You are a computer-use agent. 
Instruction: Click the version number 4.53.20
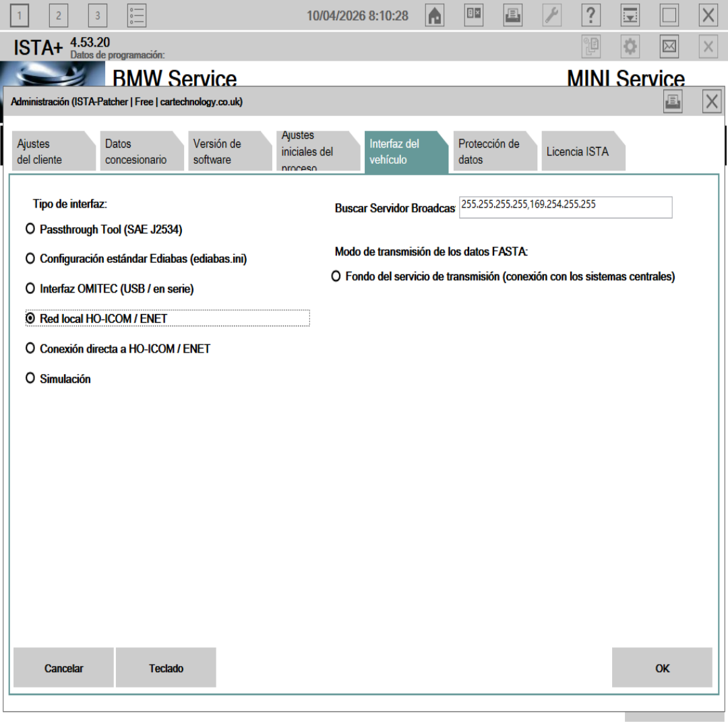point(90,42)
